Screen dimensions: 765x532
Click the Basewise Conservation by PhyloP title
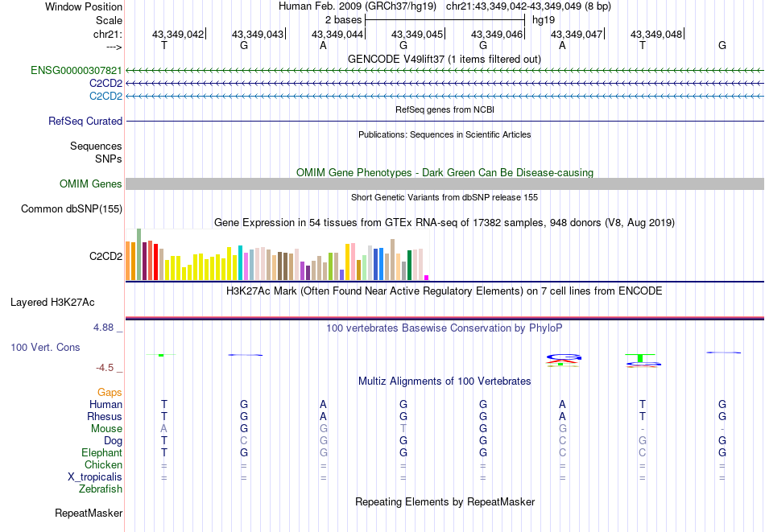[x=445, y=328]
